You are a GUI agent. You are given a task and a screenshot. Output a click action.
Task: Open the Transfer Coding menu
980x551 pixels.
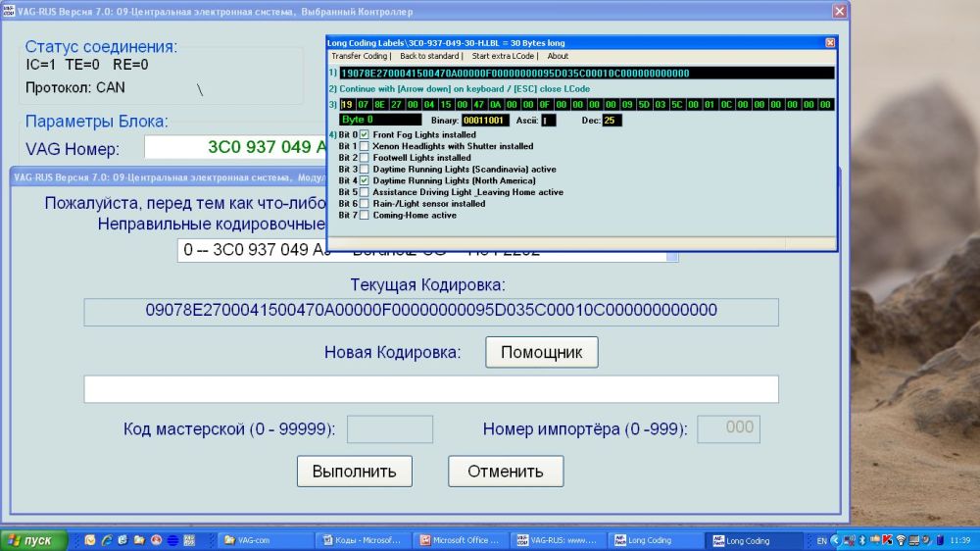(360, 56)
